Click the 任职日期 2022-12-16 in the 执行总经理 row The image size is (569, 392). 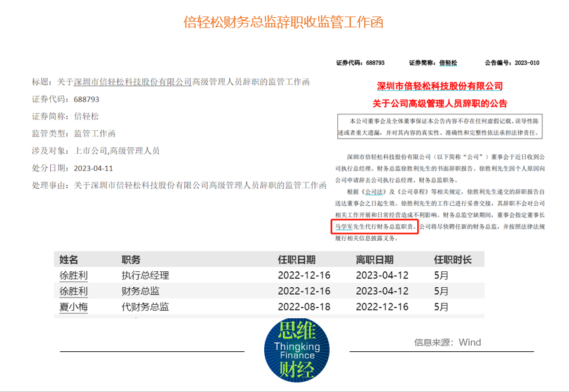tap(304, 276)
